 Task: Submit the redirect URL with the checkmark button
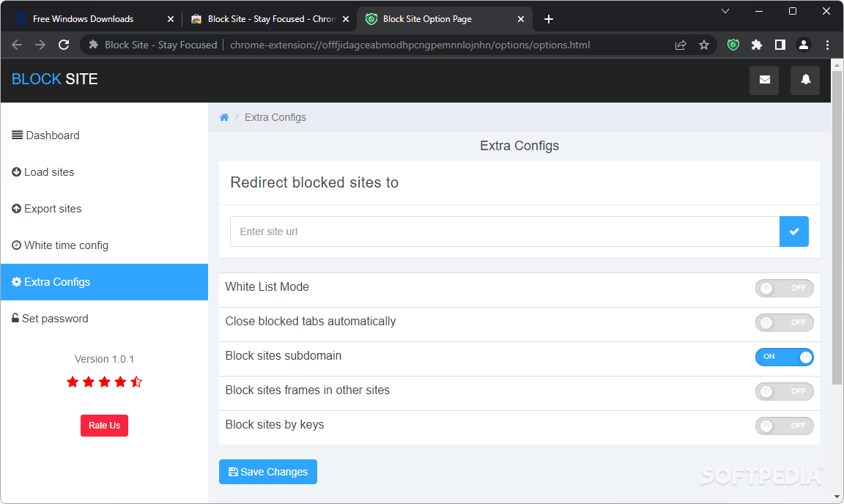794,231
